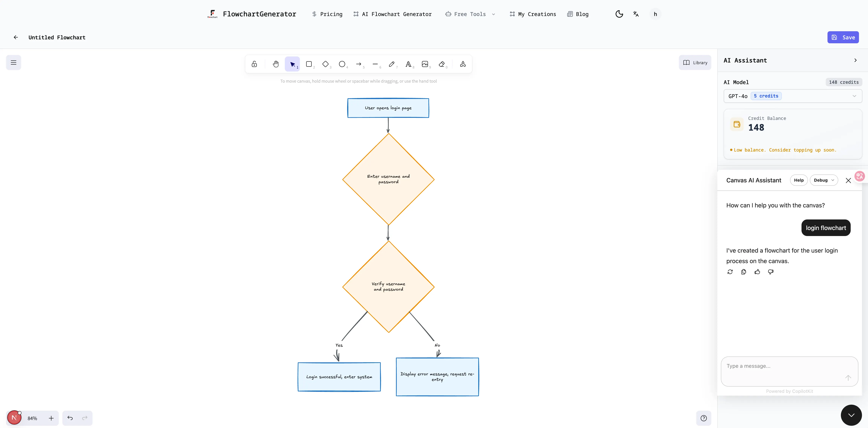Toggle dark mode moon icon
Image resolution: width=868 pixels, height=428 pixels.
(619, 14)
